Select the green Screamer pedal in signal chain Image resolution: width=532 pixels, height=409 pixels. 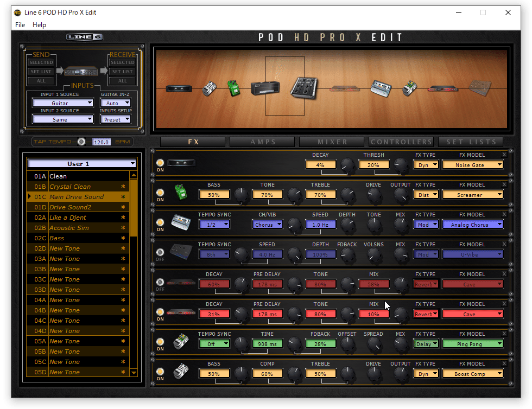point(233,88)
